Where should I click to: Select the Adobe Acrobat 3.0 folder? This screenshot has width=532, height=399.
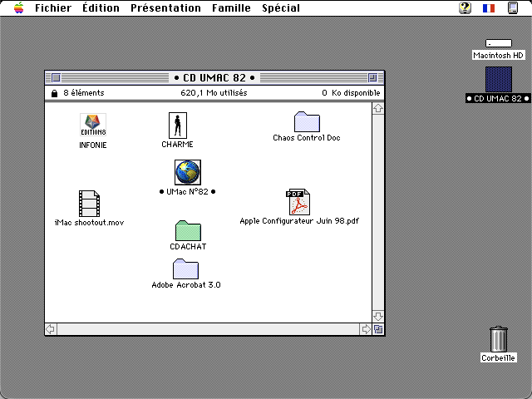(x=185, y=269)
